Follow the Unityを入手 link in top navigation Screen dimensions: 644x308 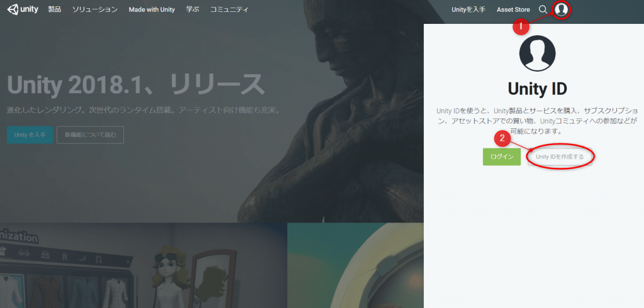[x=468, y=10]
